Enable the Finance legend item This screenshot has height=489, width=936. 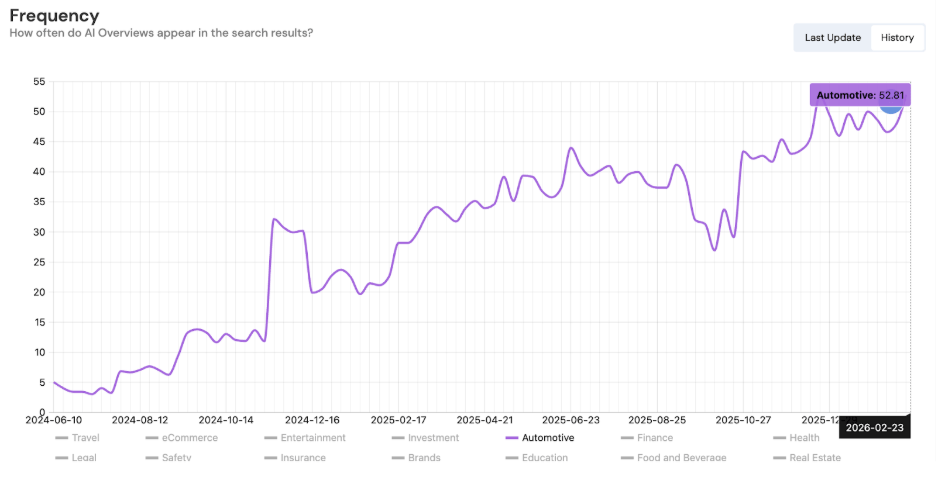pos(654,438)
